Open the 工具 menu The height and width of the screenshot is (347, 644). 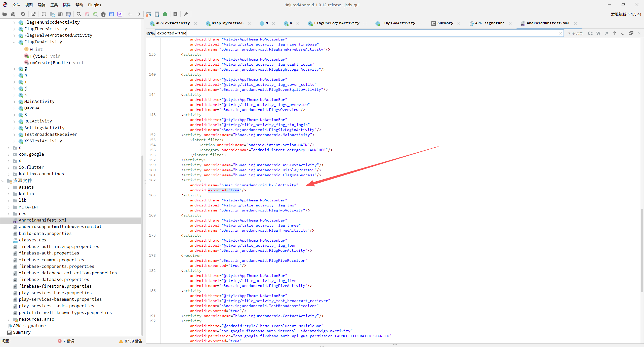(54, 5)
